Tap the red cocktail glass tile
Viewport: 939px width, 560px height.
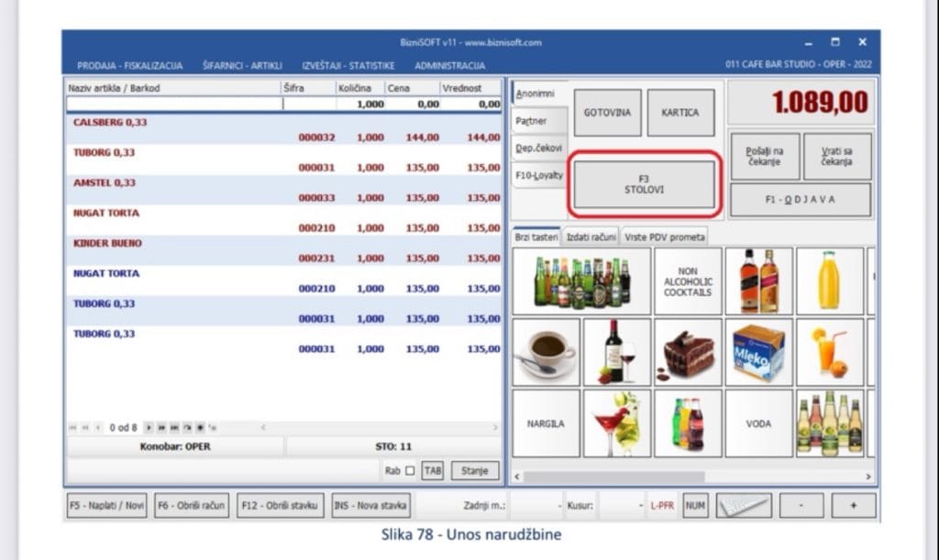click(x=617, y=423)
